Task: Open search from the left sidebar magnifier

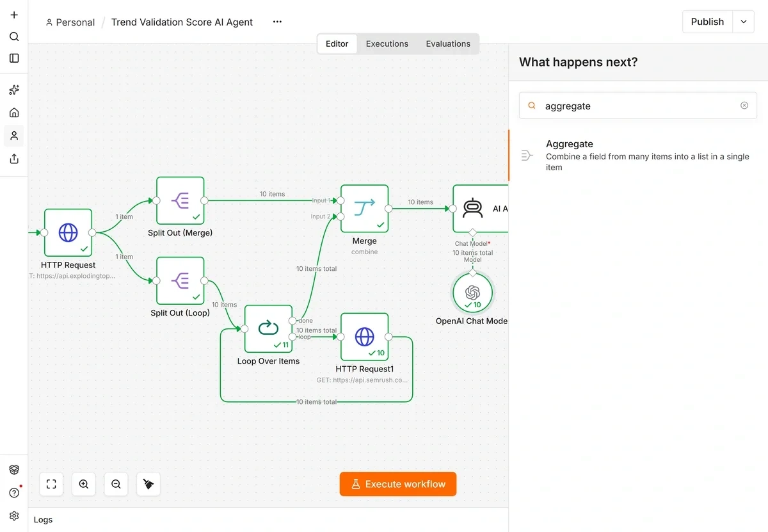Action: pos(14,36)
